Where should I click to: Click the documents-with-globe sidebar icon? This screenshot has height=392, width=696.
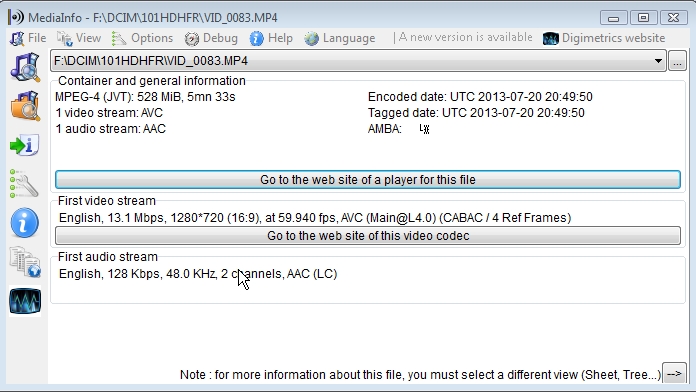tap(25, 262)
